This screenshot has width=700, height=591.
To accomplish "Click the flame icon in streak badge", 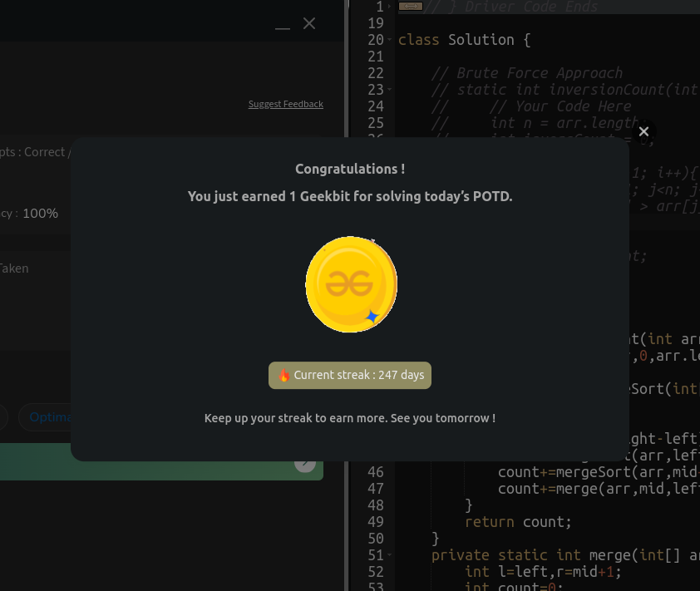I will [x=284, y=375].
